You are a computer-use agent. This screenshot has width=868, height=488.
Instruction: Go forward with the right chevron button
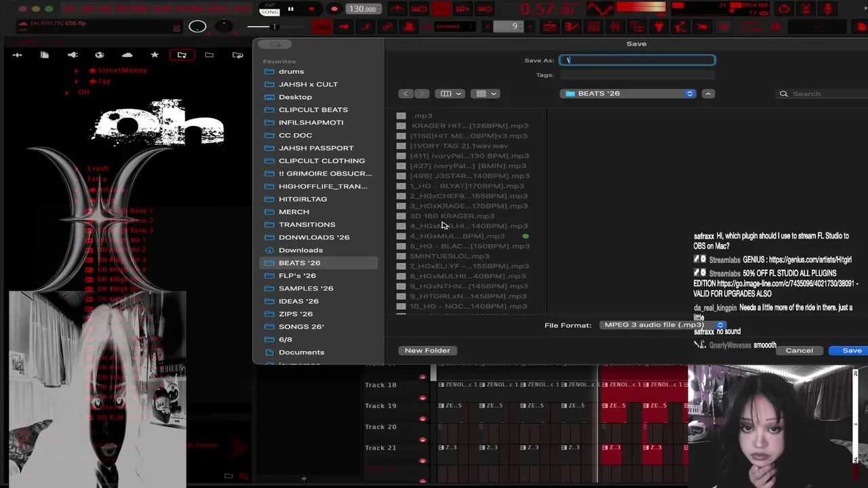pyautogui.click(x=422, y=94)
